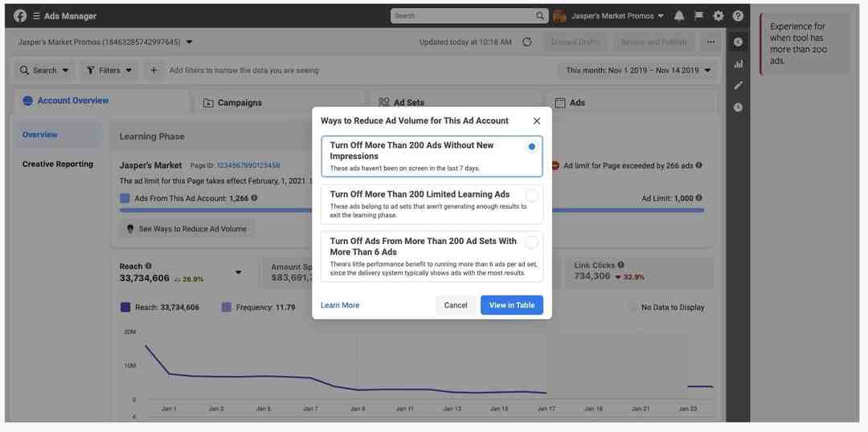This screenshot has height=432, width=868.
Task: Open the three-dot more options button
Action: [710, 42]
